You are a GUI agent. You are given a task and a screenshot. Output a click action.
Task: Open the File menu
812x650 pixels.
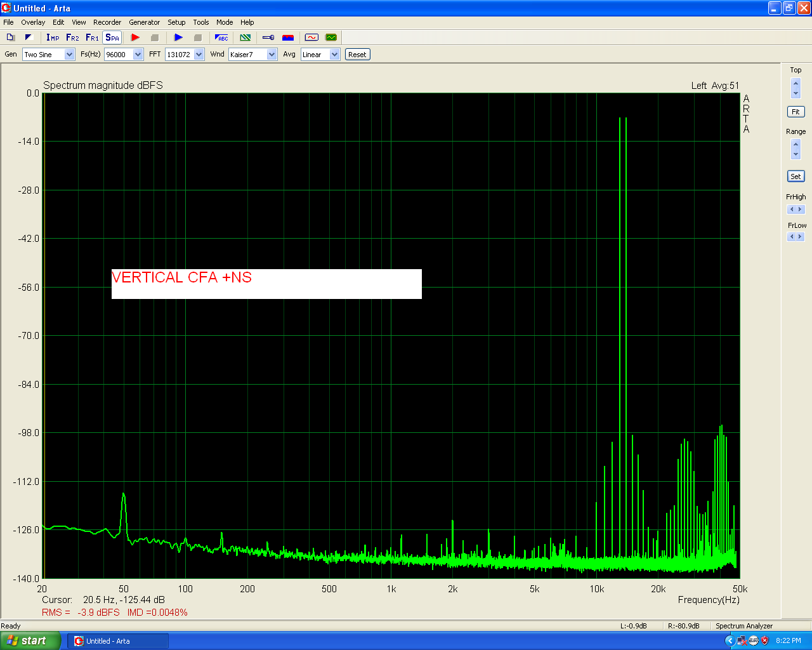coord(8,22)
